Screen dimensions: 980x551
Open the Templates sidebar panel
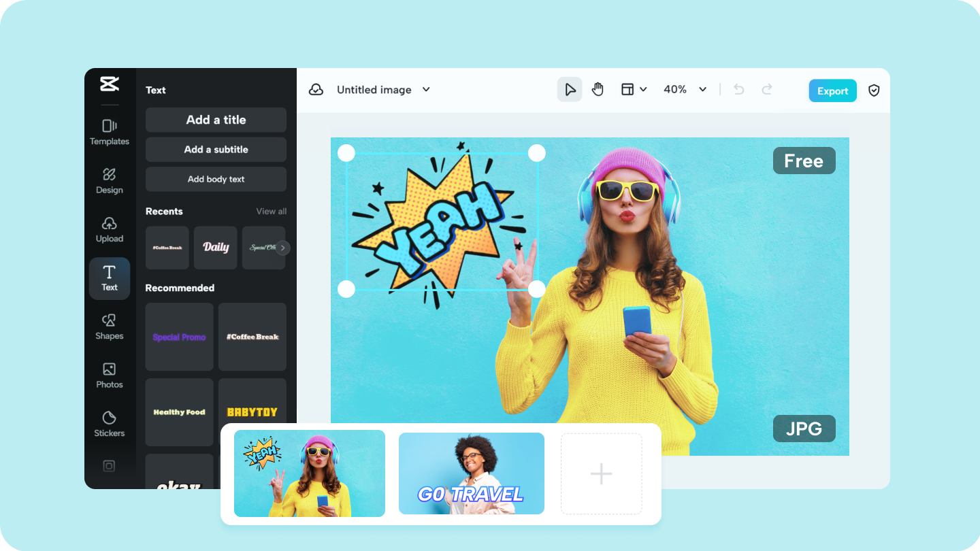pyautogui.click(x=110, y=132)
